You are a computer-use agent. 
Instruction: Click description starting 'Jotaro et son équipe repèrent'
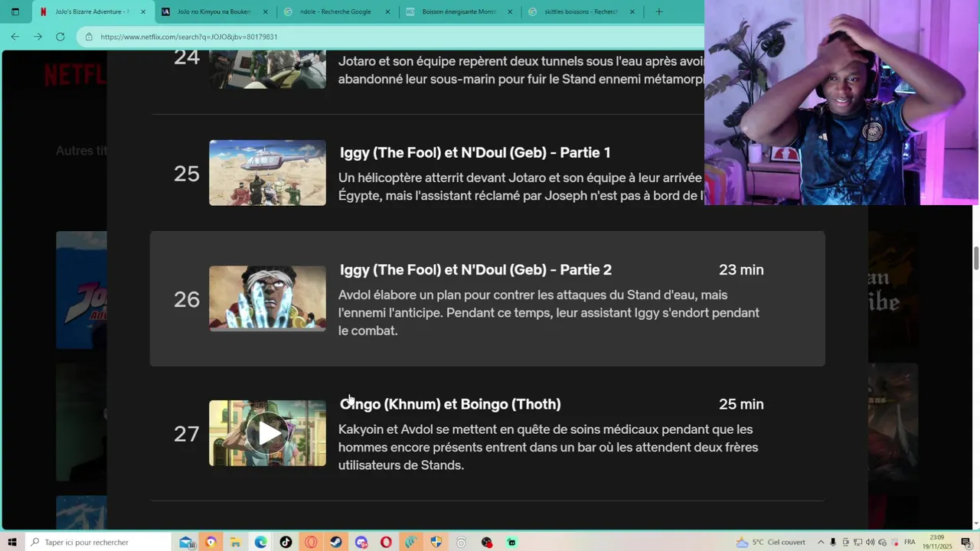(x=521, y=70)
